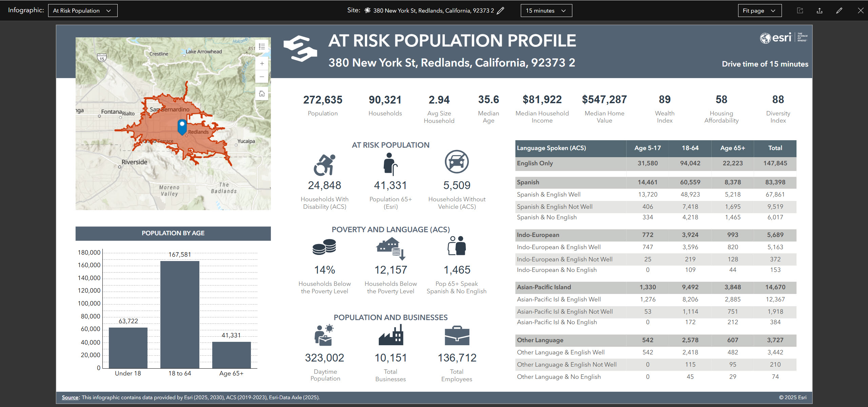Reset map to home extent
Viewport: 868px width, 407px height.
tap(262, 93)
